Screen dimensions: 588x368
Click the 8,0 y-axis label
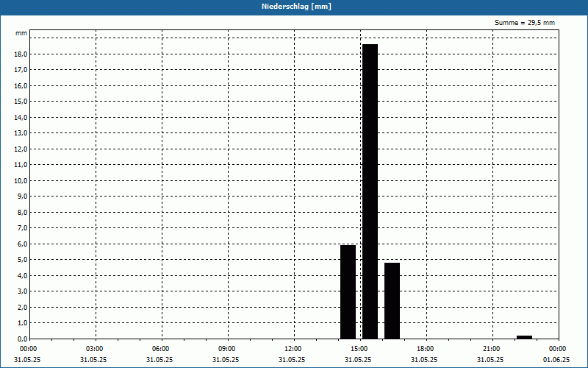[x=22, y=212]
